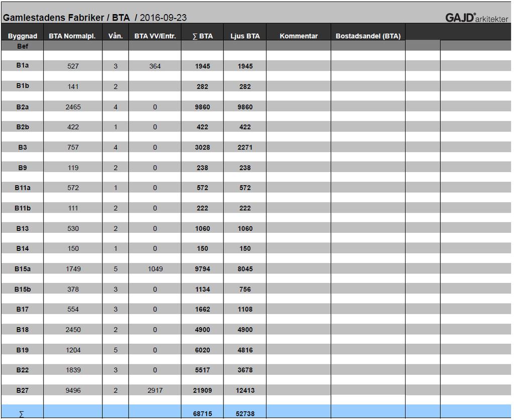Click the 'Bostadsandel (BTA)' column header
This screenshot has width=514, height=420.
(x=368, y=36)
